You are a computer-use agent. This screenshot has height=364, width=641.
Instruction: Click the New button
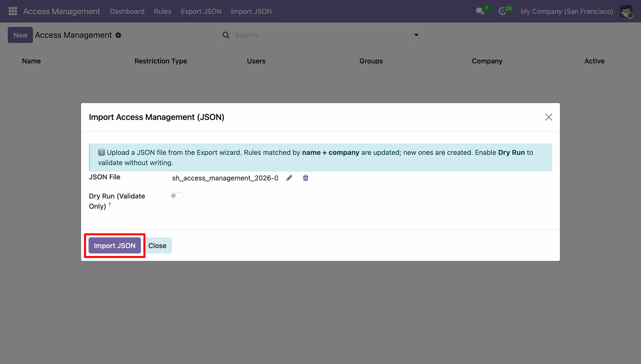(x=20, y=35)
